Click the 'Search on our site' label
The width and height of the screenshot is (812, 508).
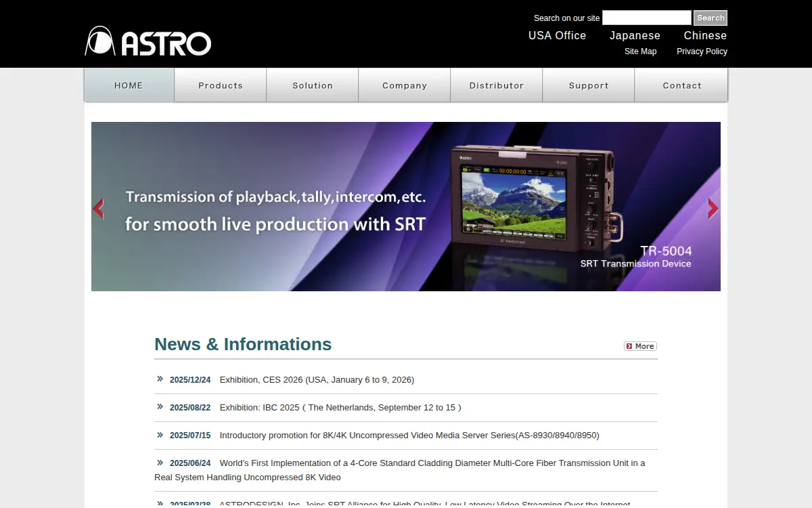[567, 18]
